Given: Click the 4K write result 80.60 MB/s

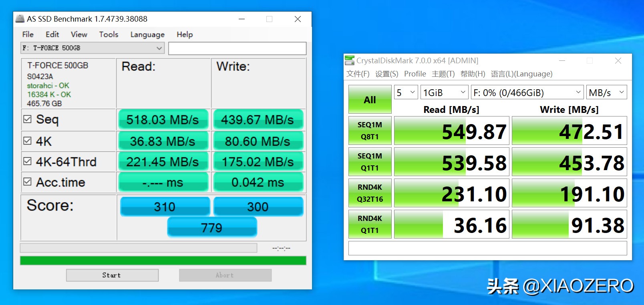Looking at the screenshot, I should (258, 141).
